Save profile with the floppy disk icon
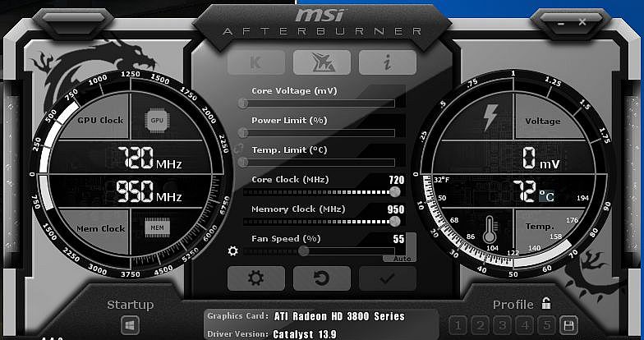Image resolution: width=644 pixels, height=340 pixels. [x=568, y=326]
